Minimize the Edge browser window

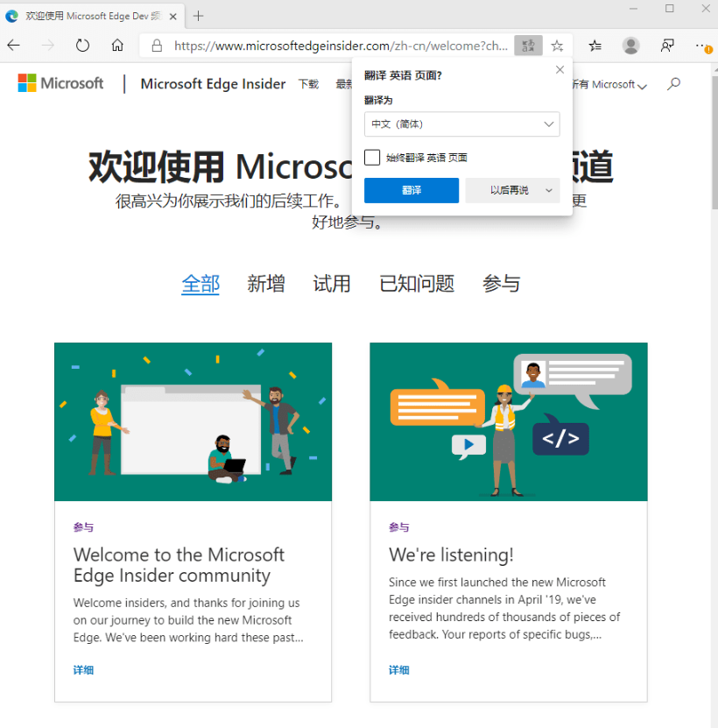634,9
